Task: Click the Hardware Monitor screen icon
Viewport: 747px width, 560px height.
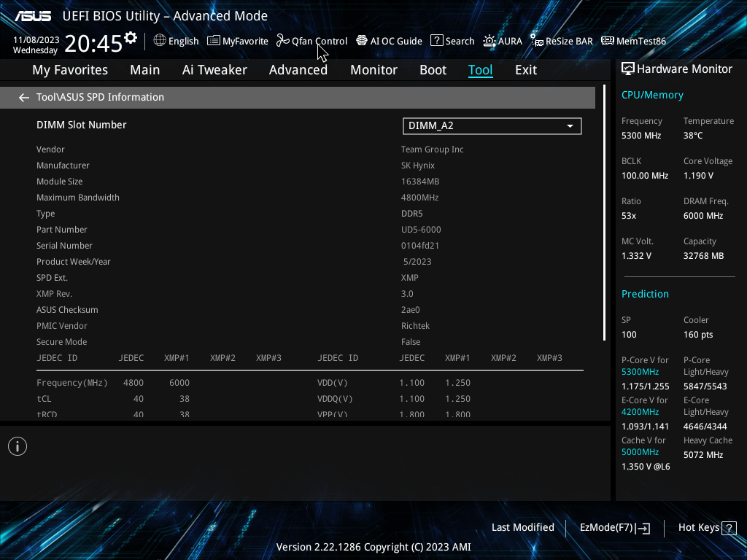Action: click(x=628, y=69)
